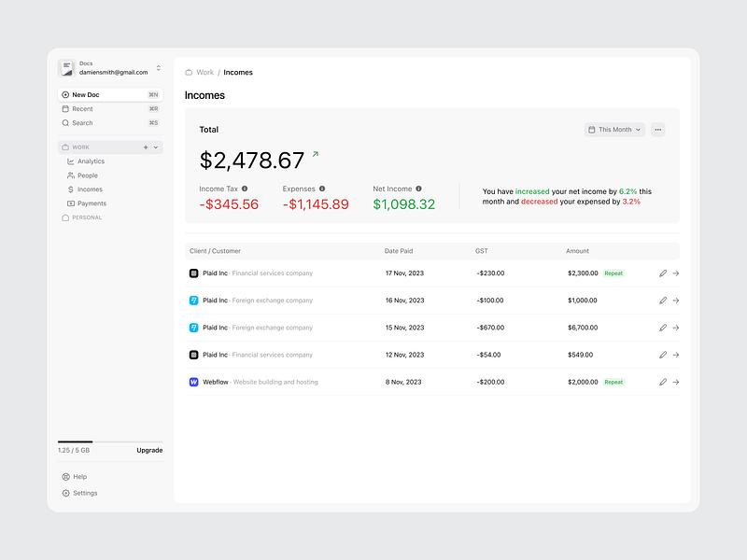Sort by Amount column header

[577, 251]
